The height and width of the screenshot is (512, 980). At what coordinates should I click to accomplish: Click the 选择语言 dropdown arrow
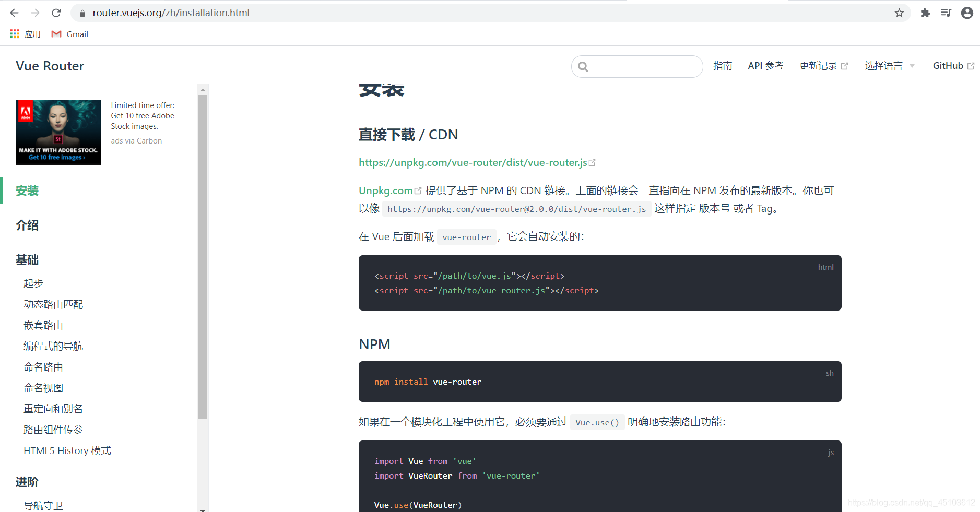(912, 66)
